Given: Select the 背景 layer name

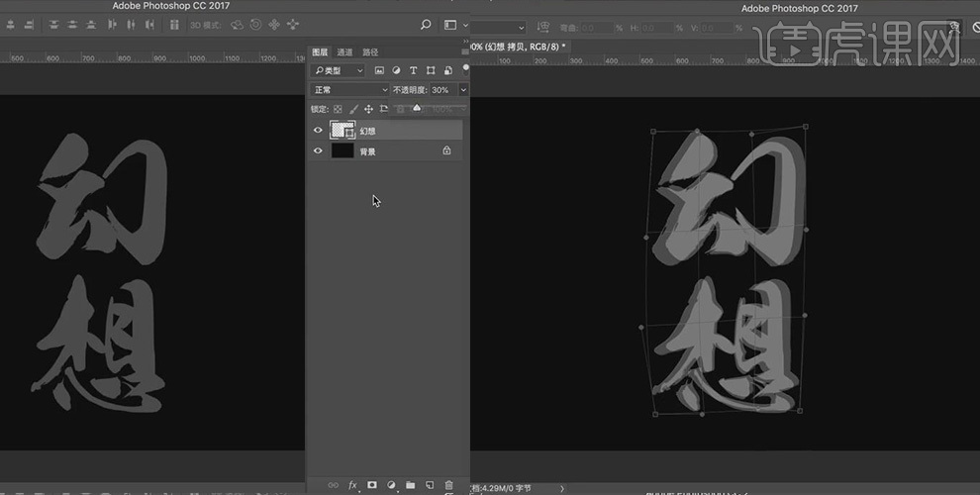Looking at the screenshot, I should (x=367, y=151).
